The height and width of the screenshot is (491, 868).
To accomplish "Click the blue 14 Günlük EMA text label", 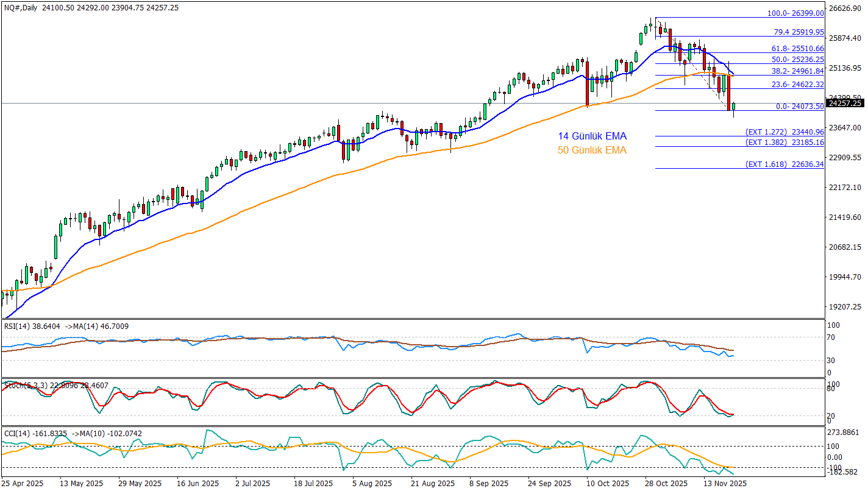I will (x=592, y=136).
